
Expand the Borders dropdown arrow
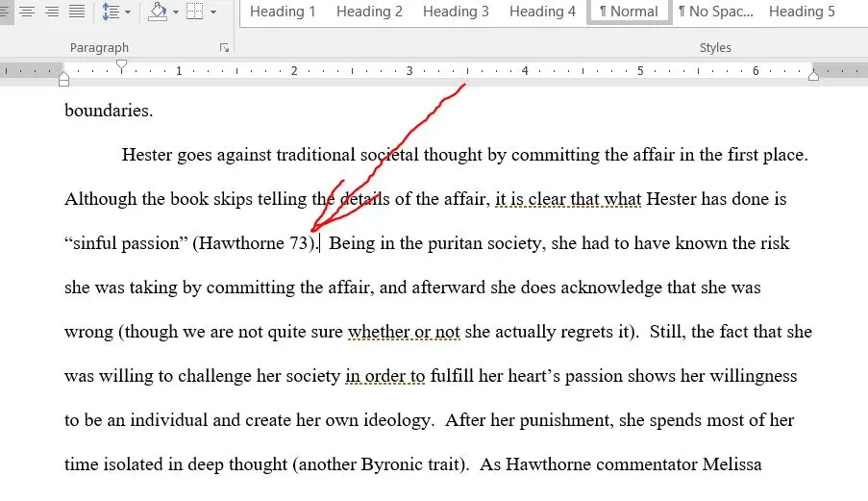click(x=213, y=12)
